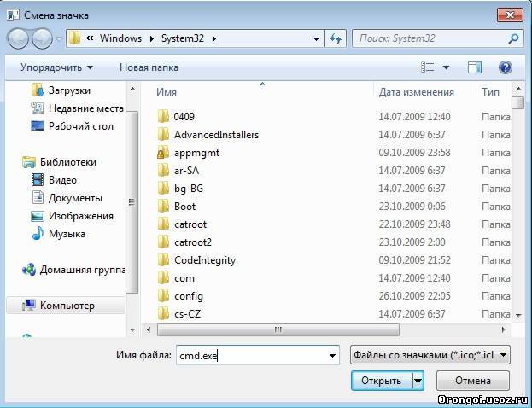532x408 pixels.
Task: Click the change view icon
Action: [x=428, y=67]
